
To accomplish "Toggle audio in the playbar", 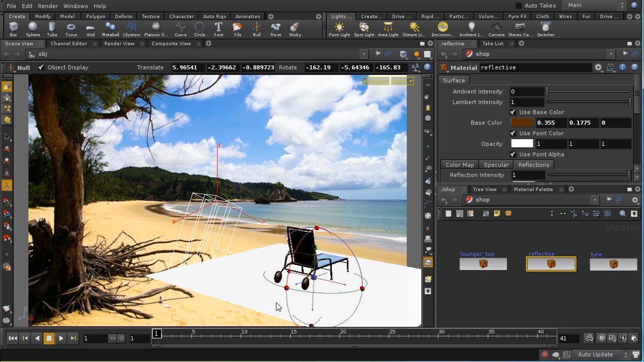I will (x=623, y=338).
